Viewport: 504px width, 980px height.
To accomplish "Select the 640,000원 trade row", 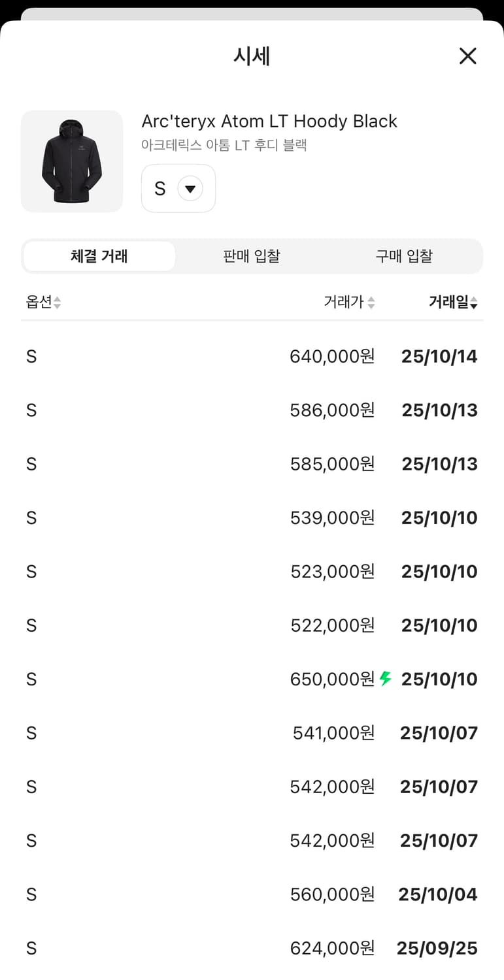I will click(252, 357).
